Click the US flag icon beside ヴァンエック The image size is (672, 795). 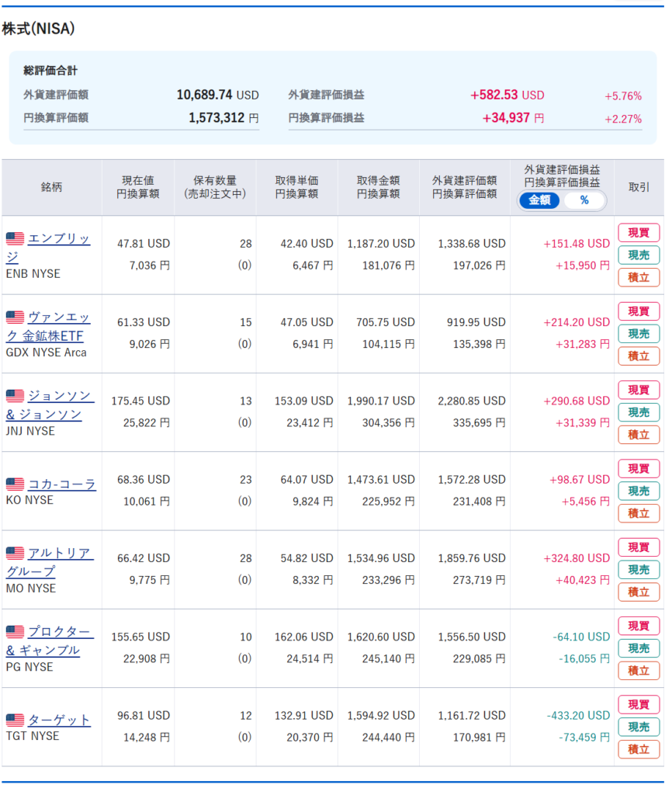pyautogui.click(x=16, y=317)
